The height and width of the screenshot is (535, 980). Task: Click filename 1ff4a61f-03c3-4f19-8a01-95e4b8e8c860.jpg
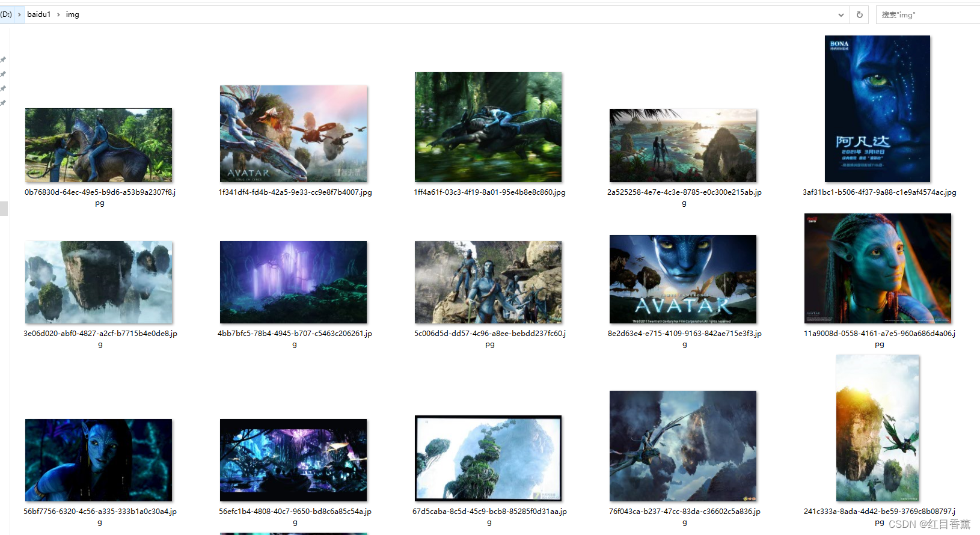point(489,192)
